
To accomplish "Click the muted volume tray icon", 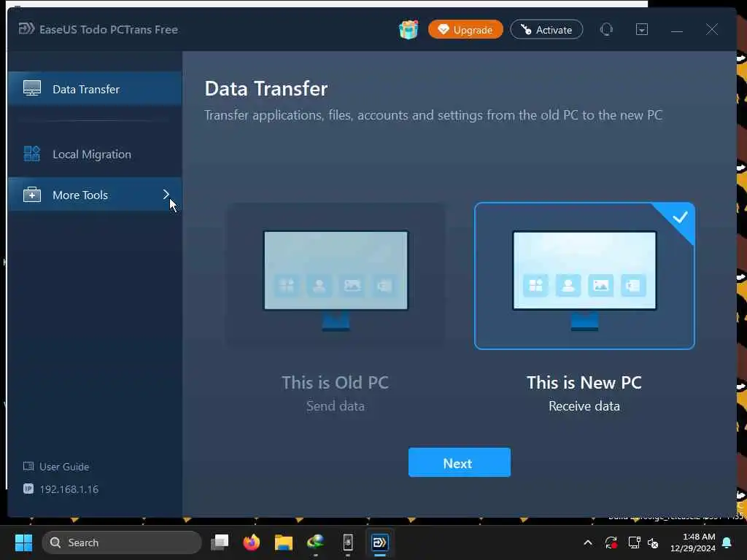I will pos(653,542).
